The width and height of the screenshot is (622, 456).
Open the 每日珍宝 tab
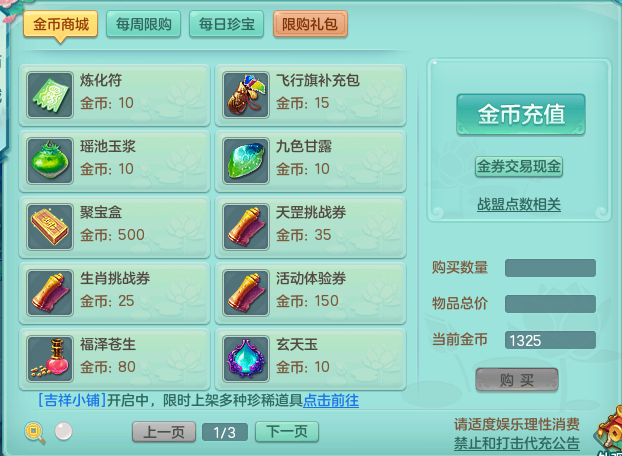227,24
